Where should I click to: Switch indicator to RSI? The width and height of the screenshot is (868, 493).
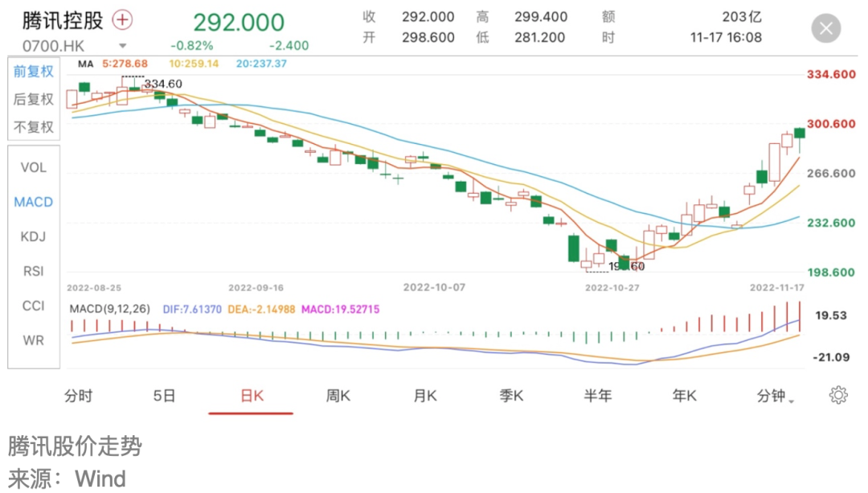coord(33,271)
